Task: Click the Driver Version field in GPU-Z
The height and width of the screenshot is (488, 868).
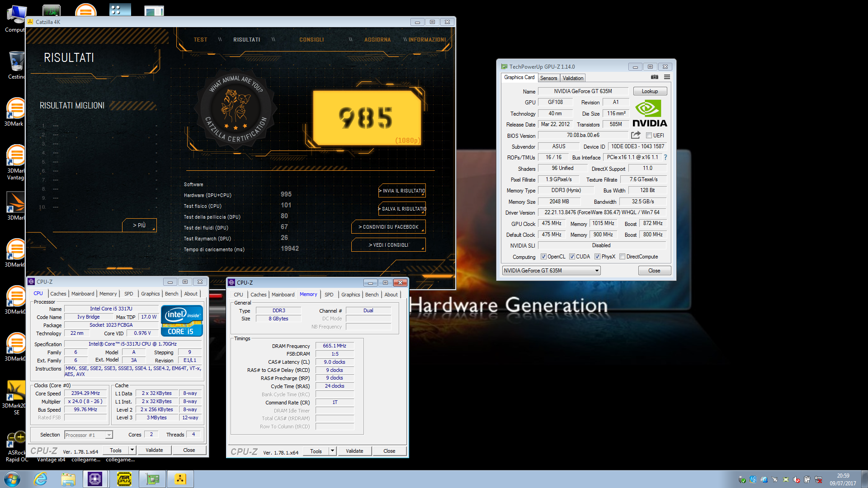Action: tap(602, 212)
